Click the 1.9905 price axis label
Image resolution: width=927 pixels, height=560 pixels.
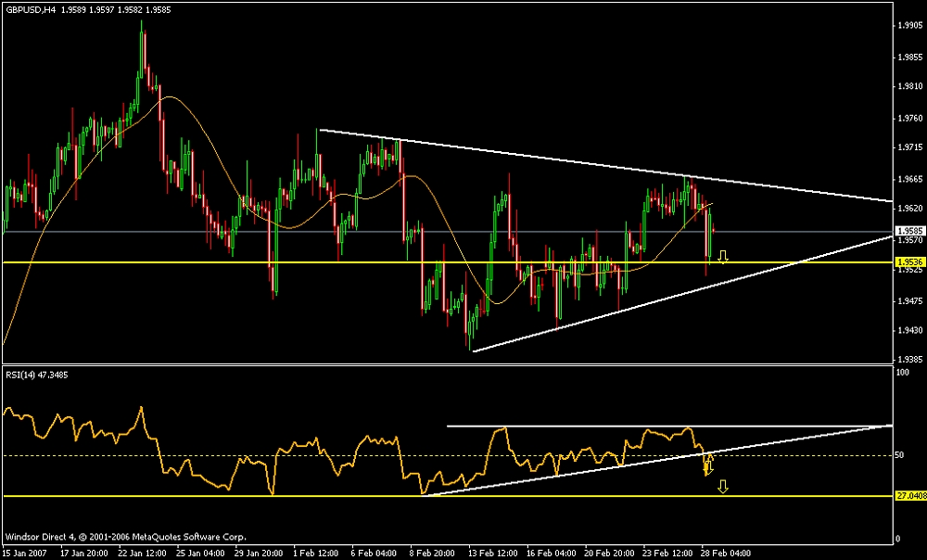(909, 25)
